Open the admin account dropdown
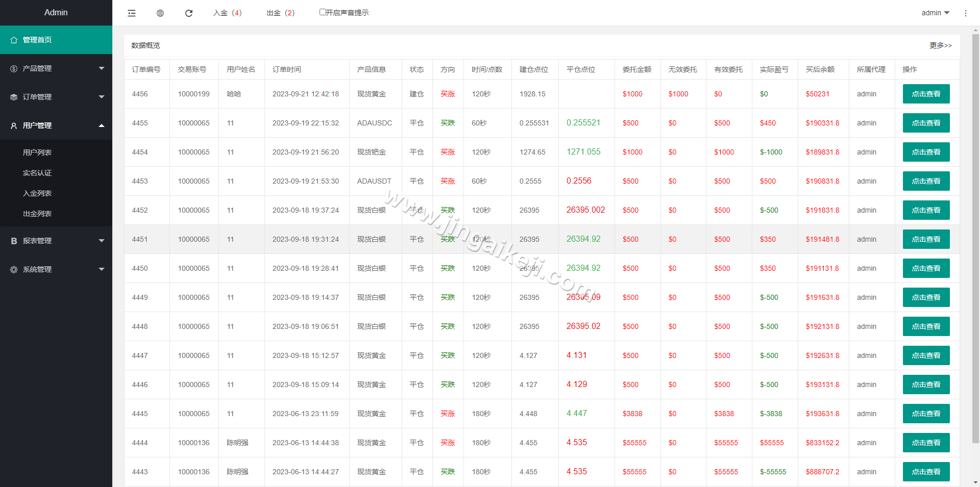980x487 pixels. (x=935, y=13)
